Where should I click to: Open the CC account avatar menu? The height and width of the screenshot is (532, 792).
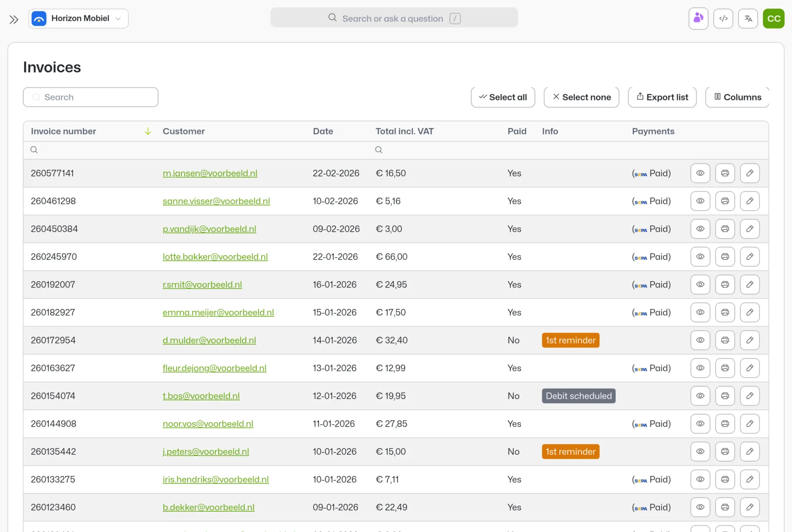pyautogui.click(x=774, y=18)
